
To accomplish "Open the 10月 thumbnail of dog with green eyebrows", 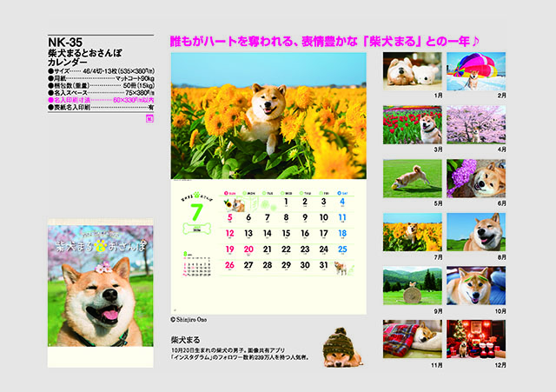I will [476, 286].
